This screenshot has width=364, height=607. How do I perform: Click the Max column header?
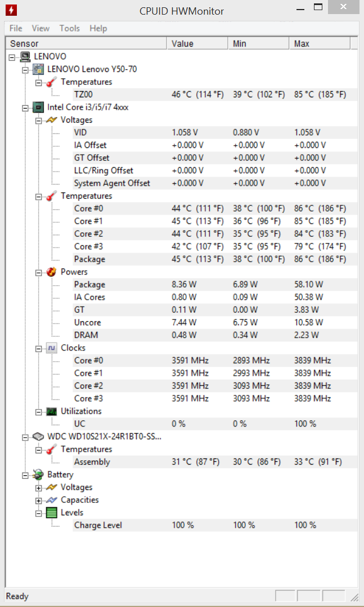click(x=320, y=43)
